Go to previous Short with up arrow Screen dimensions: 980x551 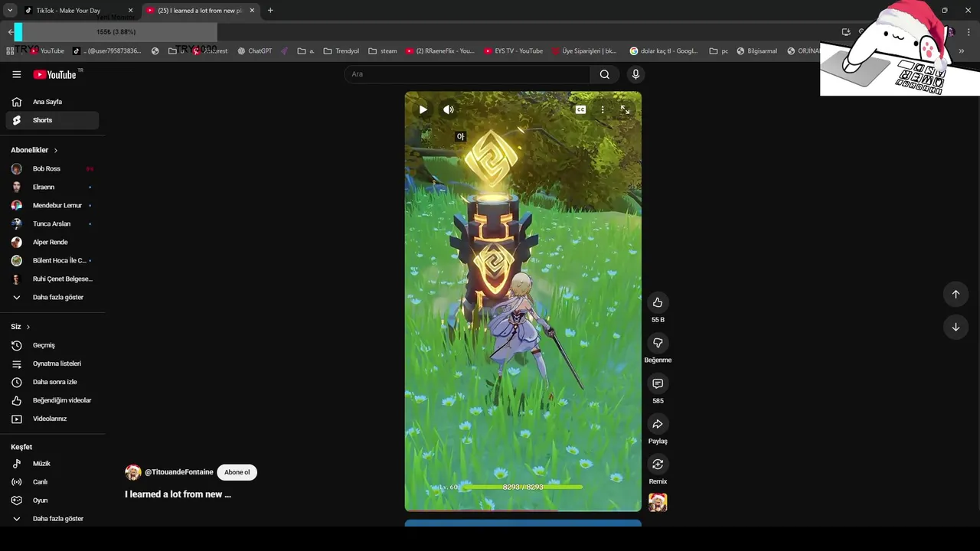[955, 294]
